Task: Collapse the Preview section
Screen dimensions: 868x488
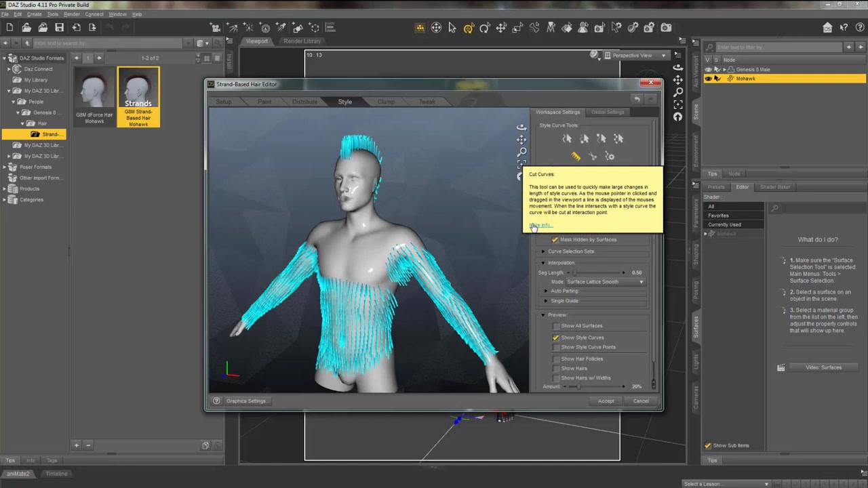Action: 543,315
